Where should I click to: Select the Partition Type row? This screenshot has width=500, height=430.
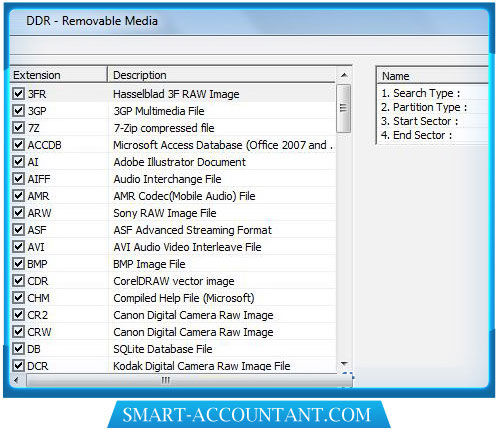[433, 107]
